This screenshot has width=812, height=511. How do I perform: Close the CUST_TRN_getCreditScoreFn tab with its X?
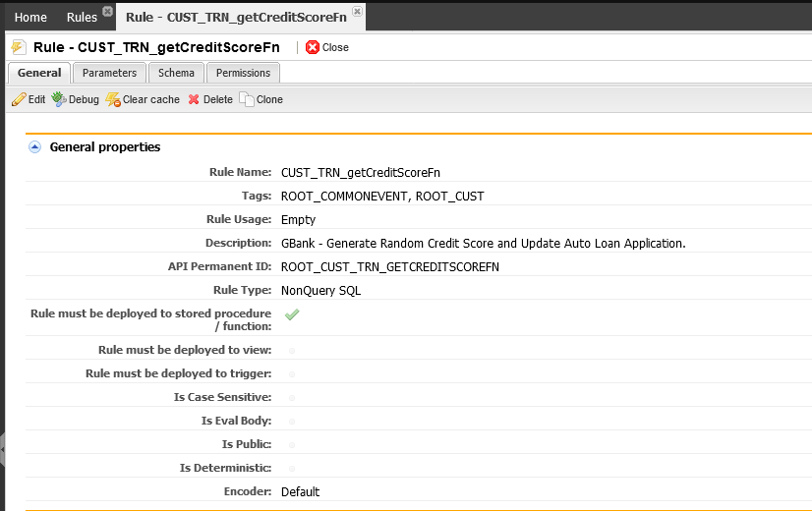click(357, 12)
